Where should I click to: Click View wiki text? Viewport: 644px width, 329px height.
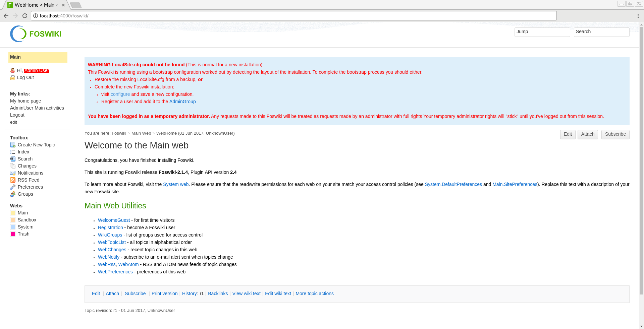coord(246,293)
